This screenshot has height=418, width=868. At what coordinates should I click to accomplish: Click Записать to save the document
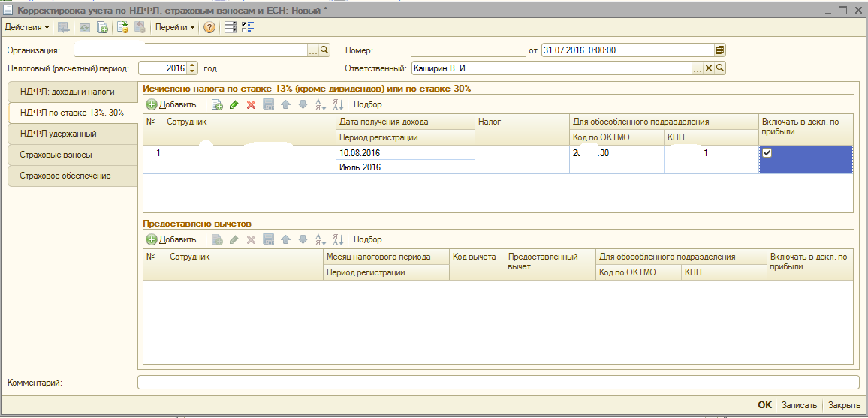tap(799, 405)
